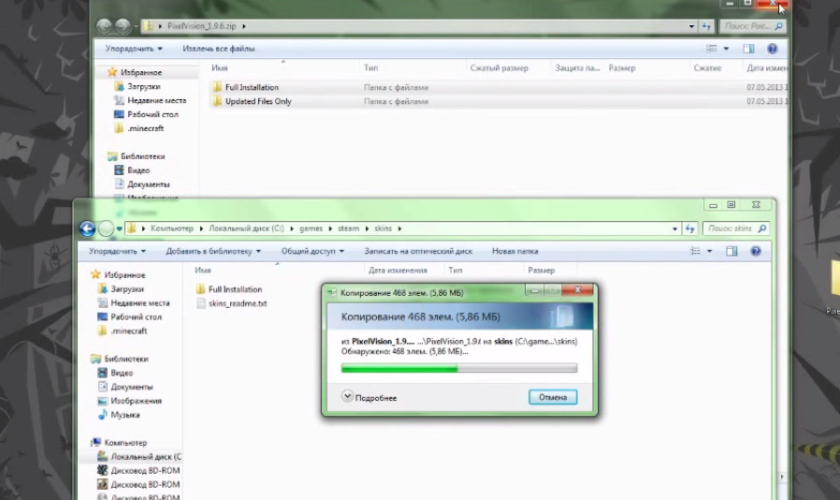840x500 pixels.
Task: Open Общий доступ menu
Action: 313,251
